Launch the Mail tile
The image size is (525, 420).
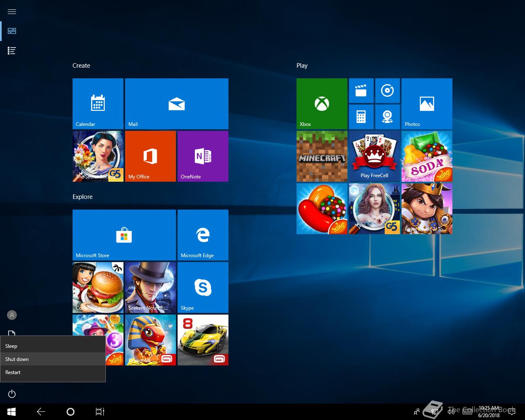tap(177, 104)
